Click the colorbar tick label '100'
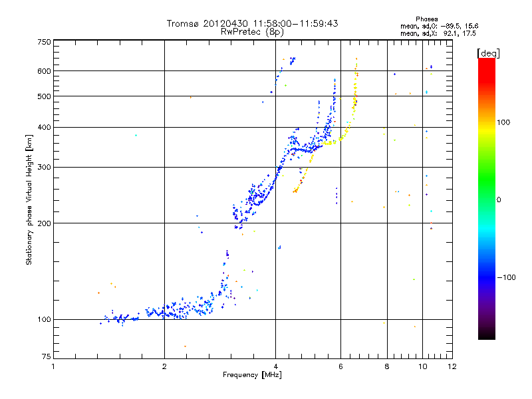The image size is (532, 399). (503, 122)
